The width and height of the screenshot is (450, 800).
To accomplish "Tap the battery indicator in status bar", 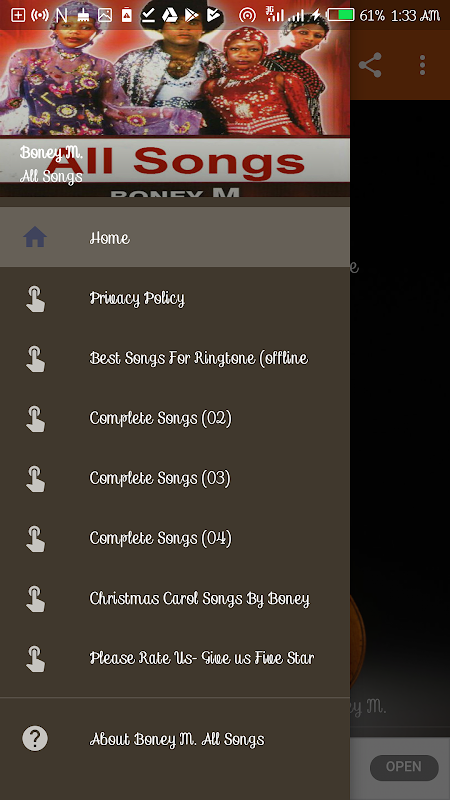I will (341, 15).
